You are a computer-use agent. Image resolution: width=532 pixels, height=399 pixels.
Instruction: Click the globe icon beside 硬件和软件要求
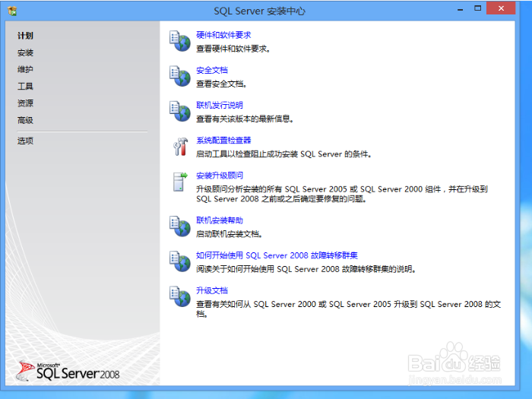tap(180, 41)
